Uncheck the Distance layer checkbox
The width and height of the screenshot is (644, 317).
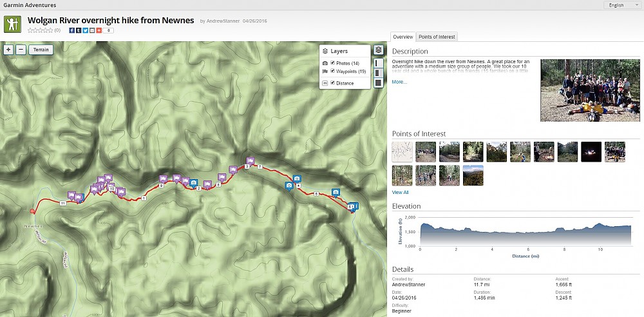(333, 83)
